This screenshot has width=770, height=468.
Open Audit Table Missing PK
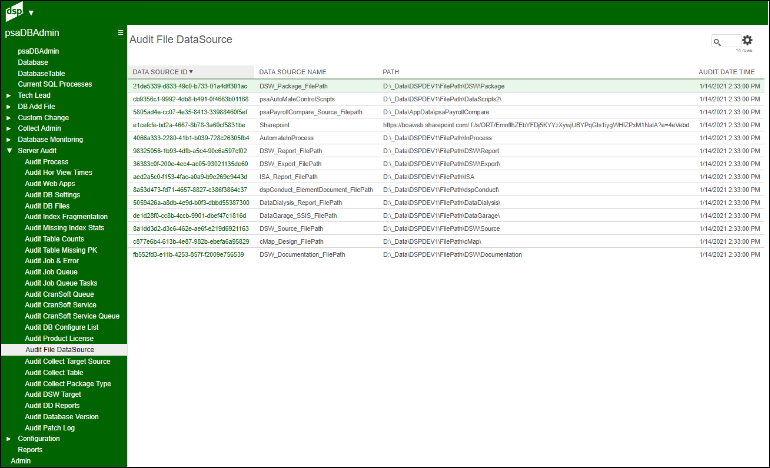pyautogui.click(x=61, y=250)
